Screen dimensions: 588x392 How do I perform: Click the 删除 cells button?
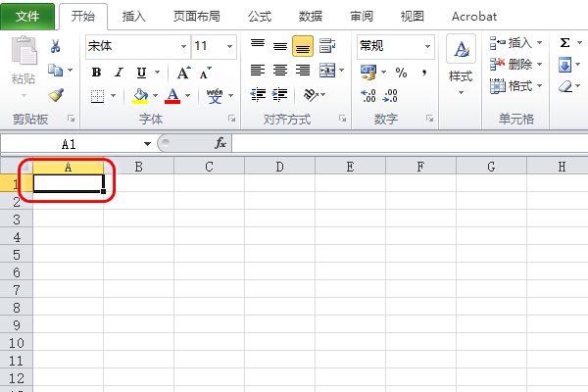pos(515,65)
